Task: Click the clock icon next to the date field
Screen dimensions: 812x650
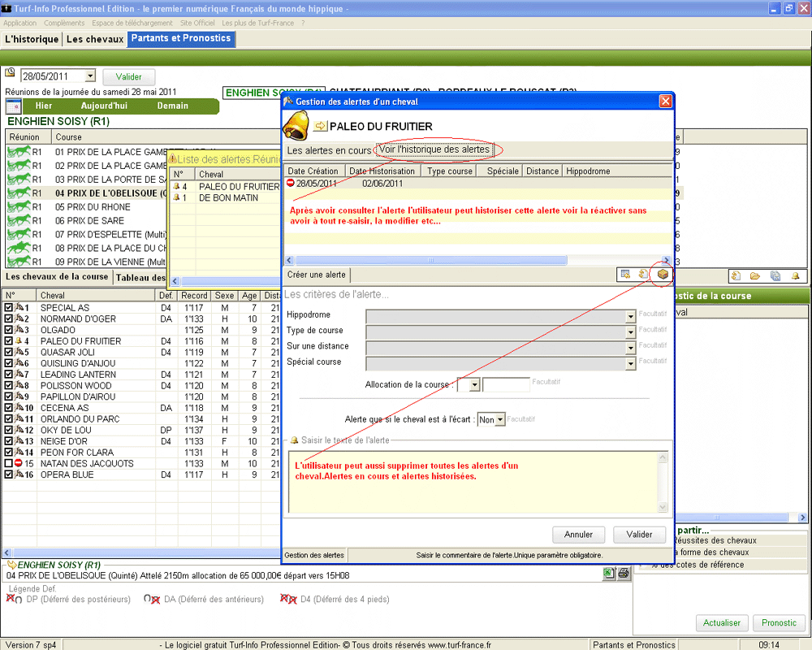Action: click(10, 72)
